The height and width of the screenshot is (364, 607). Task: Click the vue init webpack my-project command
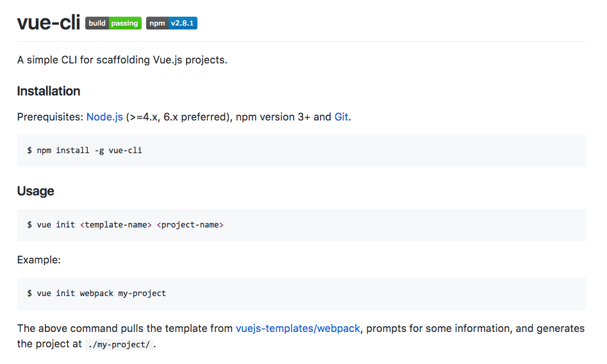coord(96,293)
